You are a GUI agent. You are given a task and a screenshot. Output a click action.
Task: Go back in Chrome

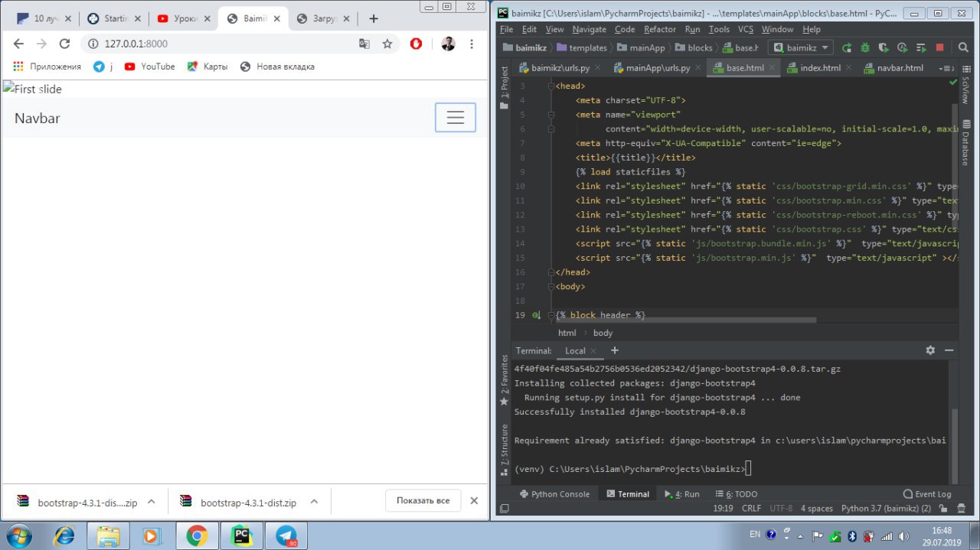click(x=18, y=44)
